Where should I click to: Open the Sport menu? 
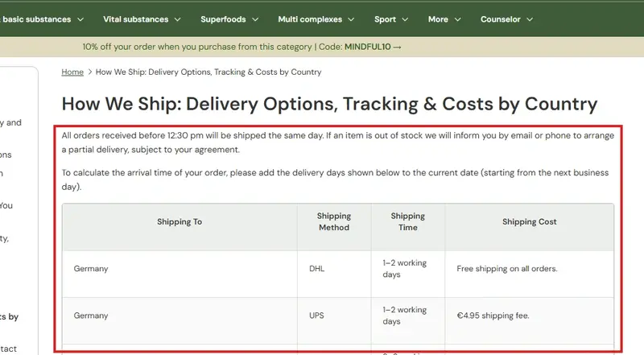pyautogui.click(x=385, y=19)
